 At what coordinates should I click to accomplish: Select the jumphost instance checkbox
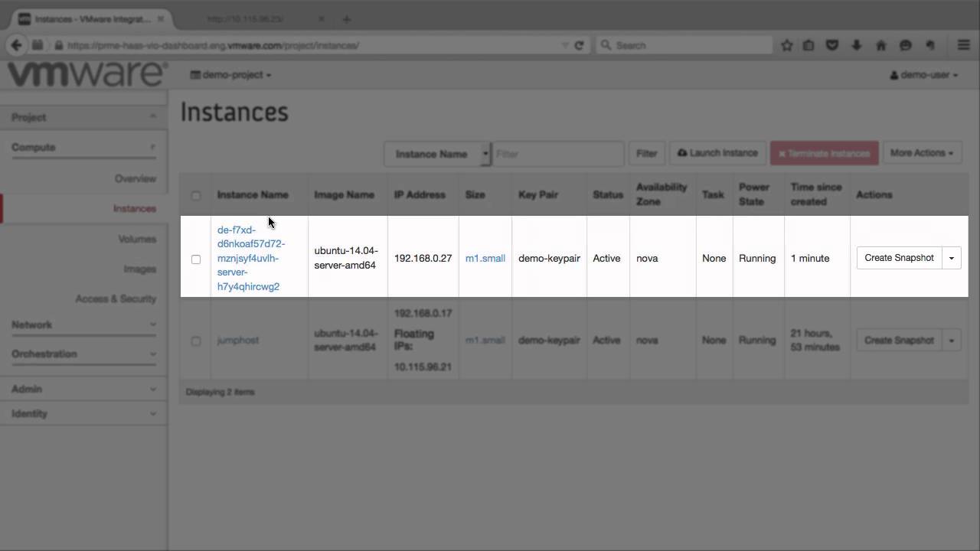pyautogui.click(x=196, y=341)
